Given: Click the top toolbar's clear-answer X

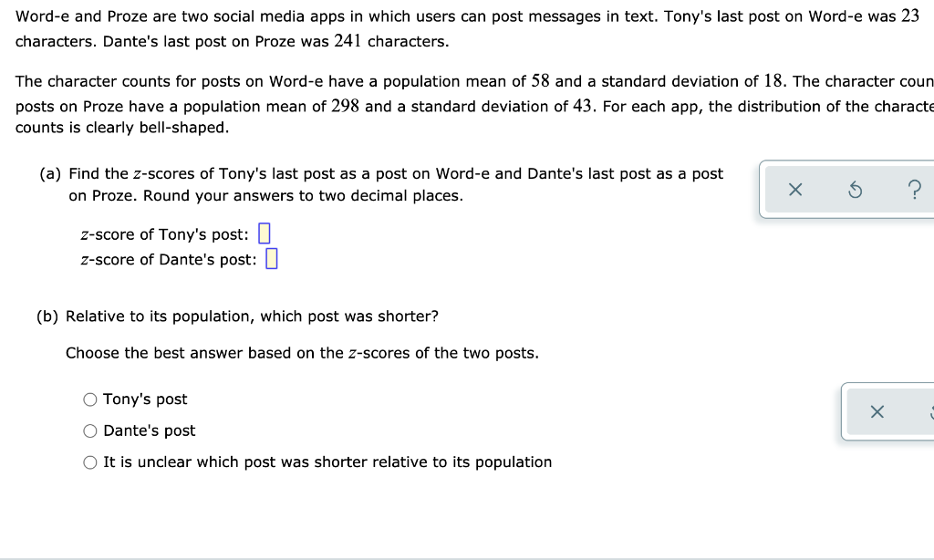Looking at the screenshot, I should (x=794, y=189).
